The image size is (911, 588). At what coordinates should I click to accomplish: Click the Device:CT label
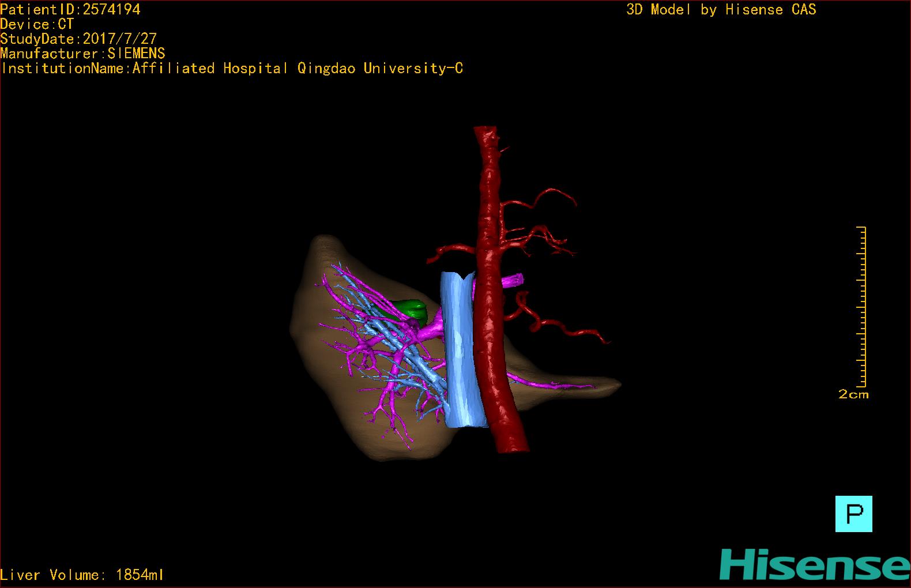pyautogui.click(x=37, y=24)
